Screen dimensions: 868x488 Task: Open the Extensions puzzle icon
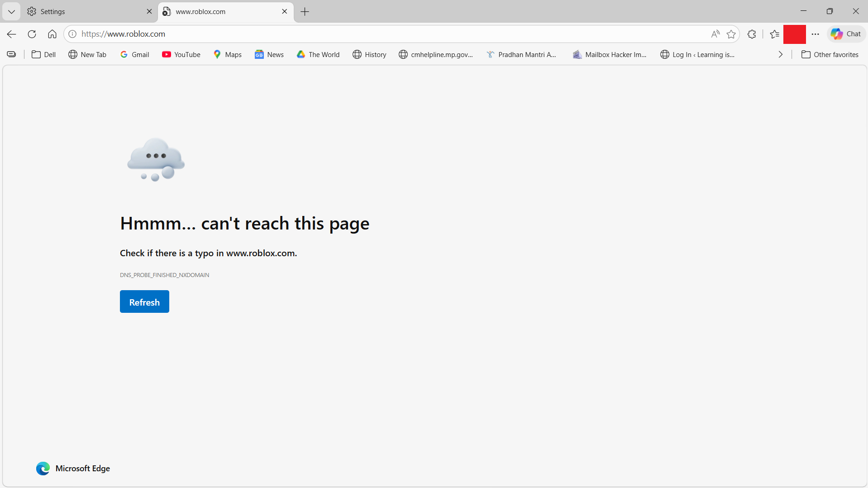tap(752, 34)
